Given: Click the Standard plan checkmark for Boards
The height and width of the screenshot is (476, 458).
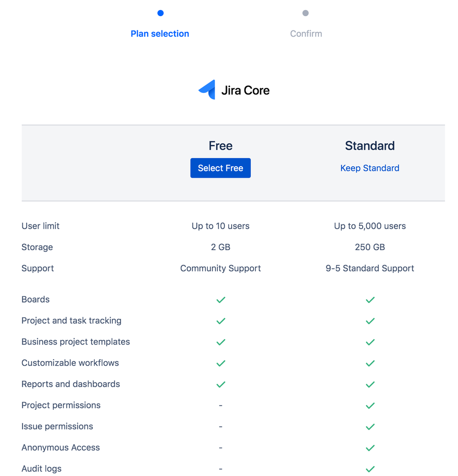Looking at the screenshot, I should pos(370,300).
